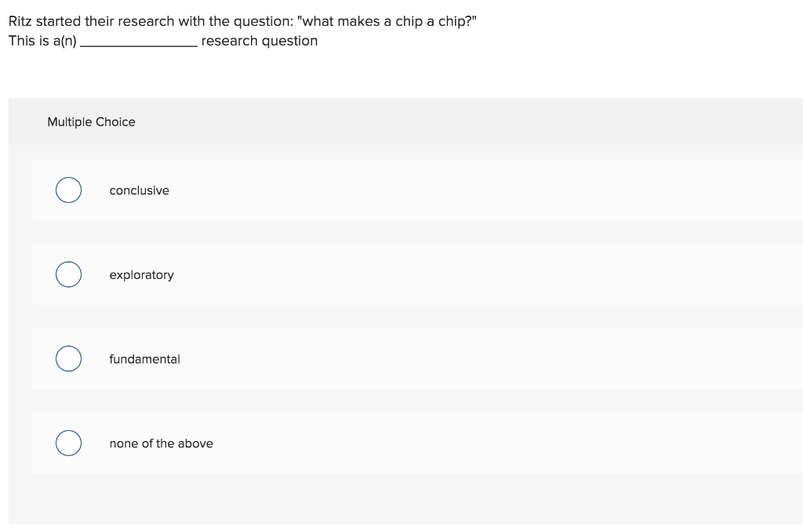803x532 pixels.
Task: Select the radio button for "conclusive"
Action: [x=67, y=190]
